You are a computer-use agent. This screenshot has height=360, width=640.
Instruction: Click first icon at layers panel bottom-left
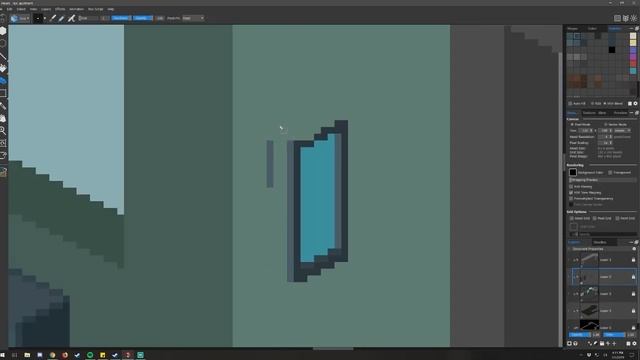569,344
